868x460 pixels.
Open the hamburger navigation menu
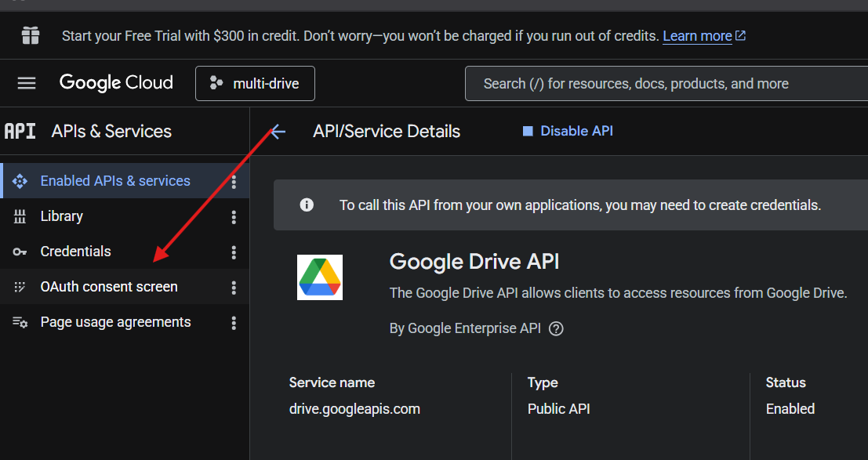(27, 84)
